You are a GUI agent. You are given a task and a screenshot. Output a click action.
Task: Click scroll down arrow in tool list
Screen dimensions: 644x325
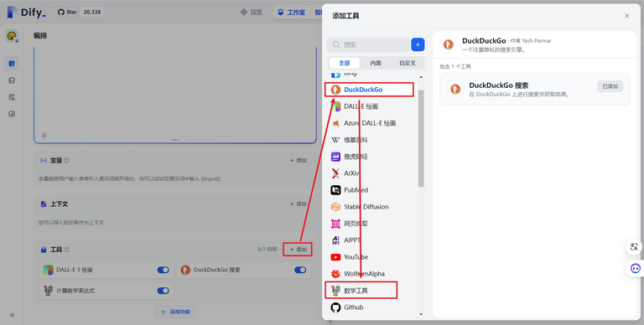pos(421,314)
